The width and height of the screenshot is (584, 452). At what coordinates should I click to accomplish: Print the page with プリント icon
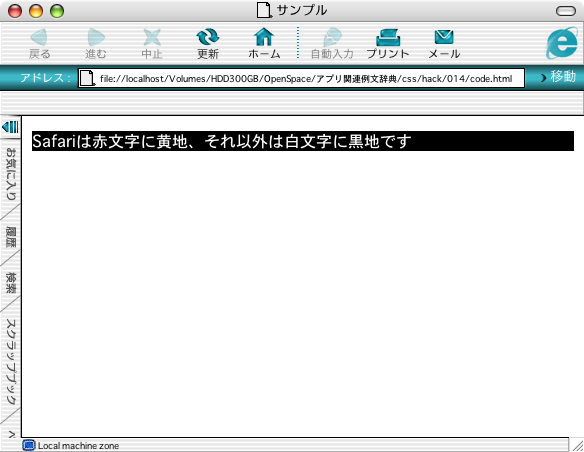pos(388,38)
